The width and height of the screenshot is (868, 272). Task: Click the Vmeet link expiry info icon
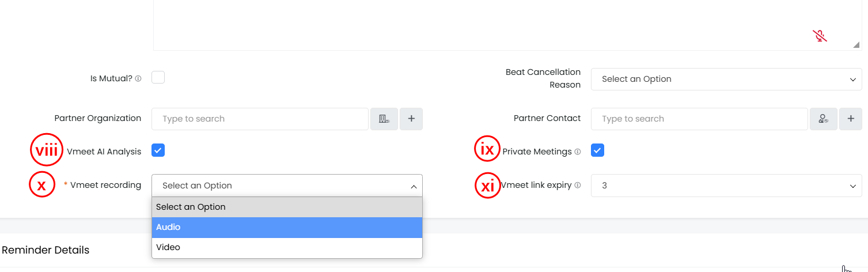(578, 186)
